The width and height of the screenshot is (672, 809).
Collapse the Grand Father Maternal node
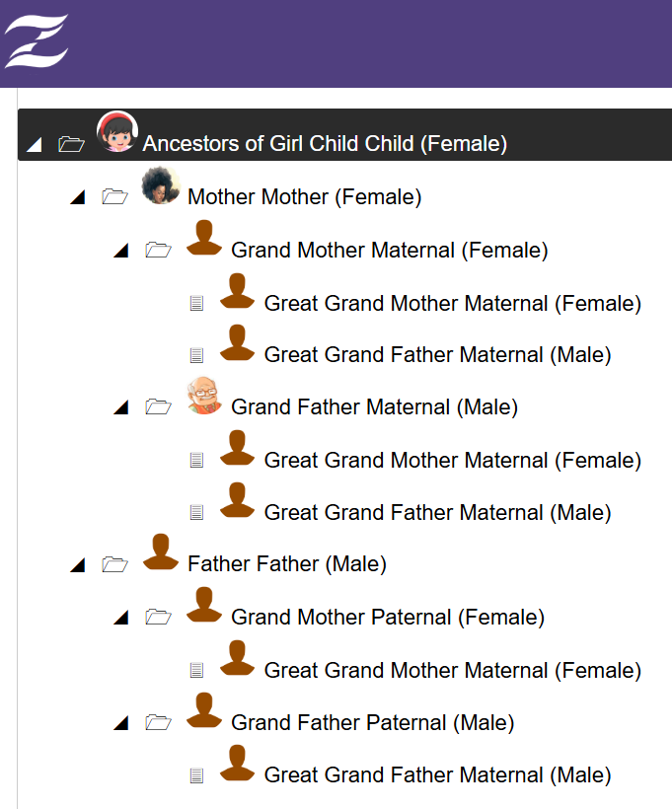(x=121, y=407)
